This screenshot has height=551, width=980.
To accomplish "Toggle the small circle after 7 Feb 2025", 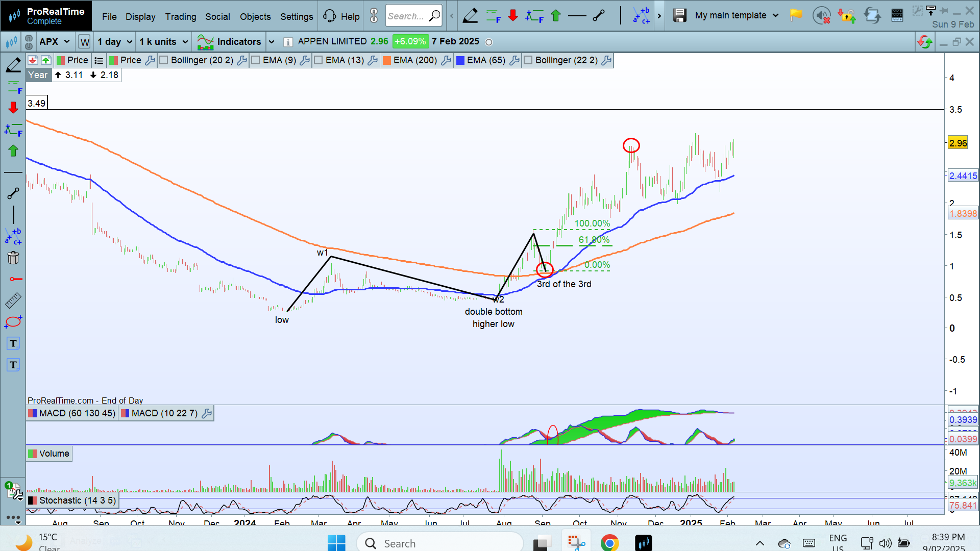I will pyautogui.click(x=488, y=42).
